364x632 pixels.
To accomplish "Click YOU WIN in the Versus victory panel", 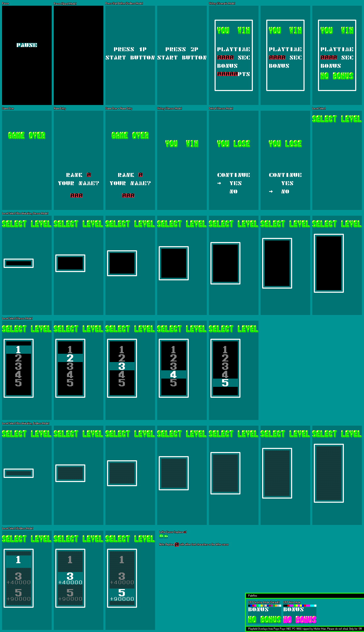I will [x=182, y=144].
